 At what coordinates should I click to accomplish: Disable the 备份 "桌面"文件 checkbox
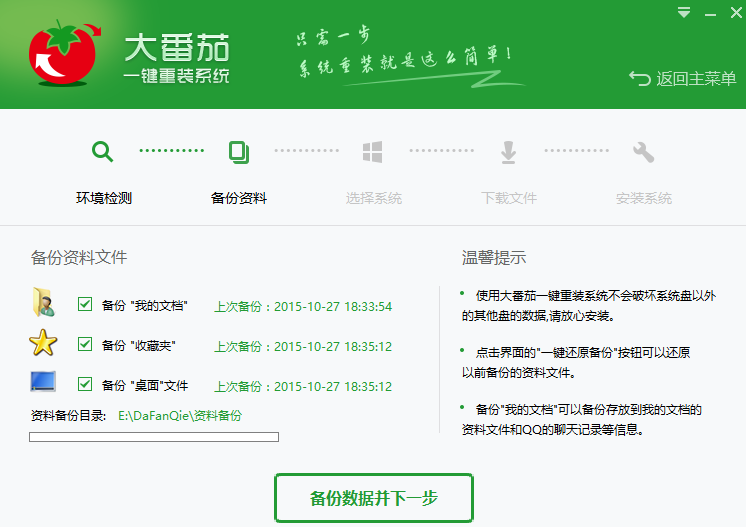[x=85, y=384]
